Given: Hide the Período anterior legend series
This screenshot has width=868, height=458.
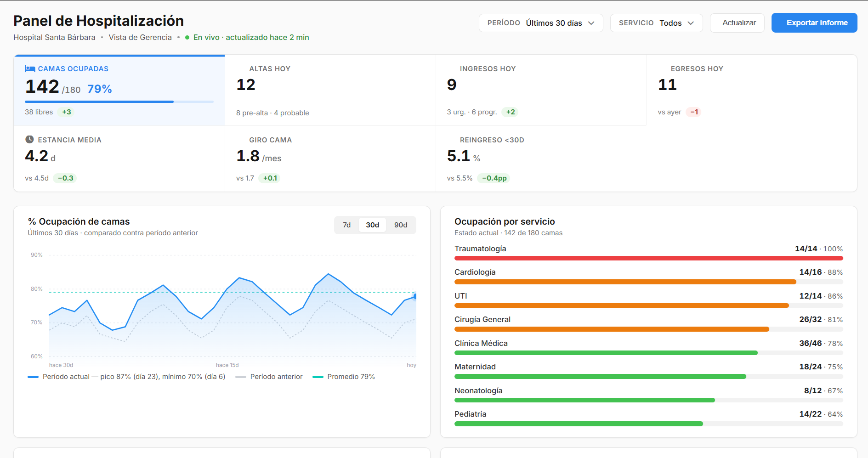Looking at the screenshot, I should (x=269, y=377).
